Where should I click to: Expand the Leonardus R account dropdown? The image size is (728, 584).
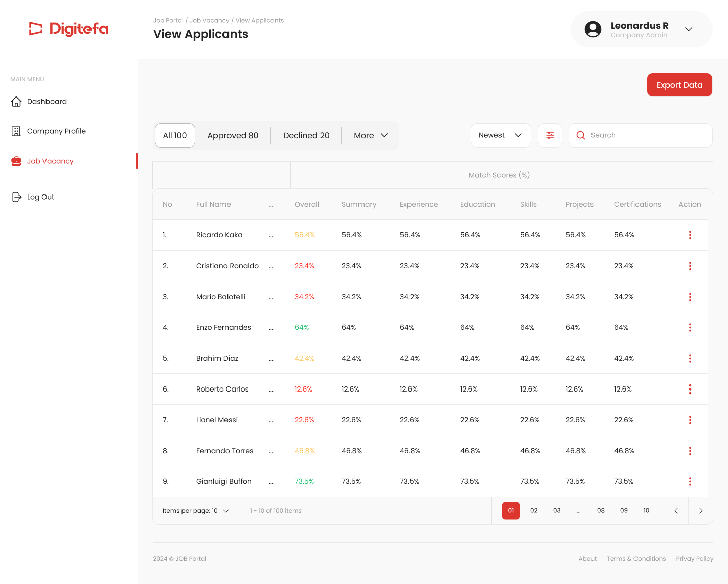coord(689,29)
